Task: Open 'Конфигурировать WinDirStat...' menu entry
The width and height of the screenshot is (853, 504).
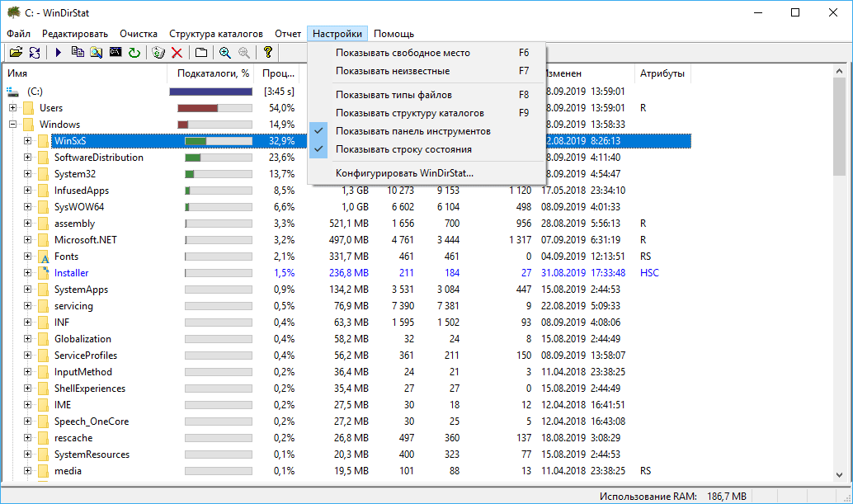Action: point(426,173)
